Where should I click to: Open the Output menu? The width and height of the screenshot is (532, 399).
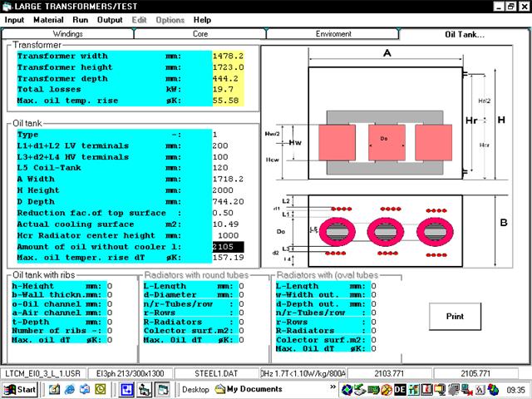tap(110, 20)
